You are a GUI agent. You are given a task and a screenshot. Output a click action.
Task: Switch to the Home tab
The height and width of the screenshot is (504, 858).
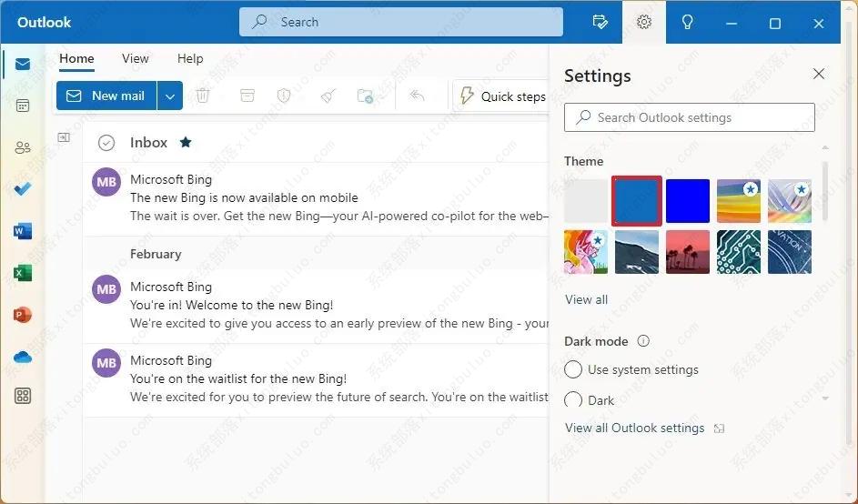(x=76, y=58)
